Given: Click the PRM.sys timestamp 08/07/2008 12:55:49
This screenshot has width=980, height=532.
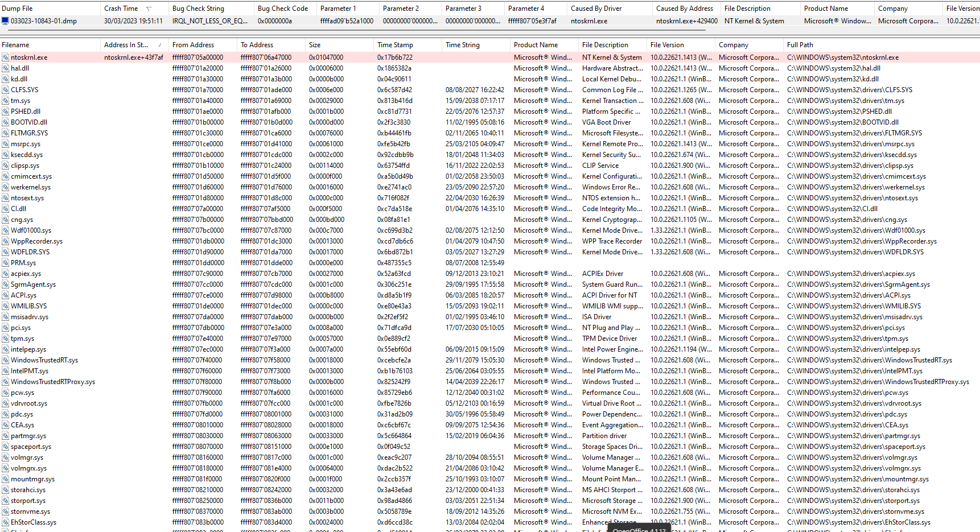Looking at the screenshot, I should pyautogui.click(x=475, y=263).
